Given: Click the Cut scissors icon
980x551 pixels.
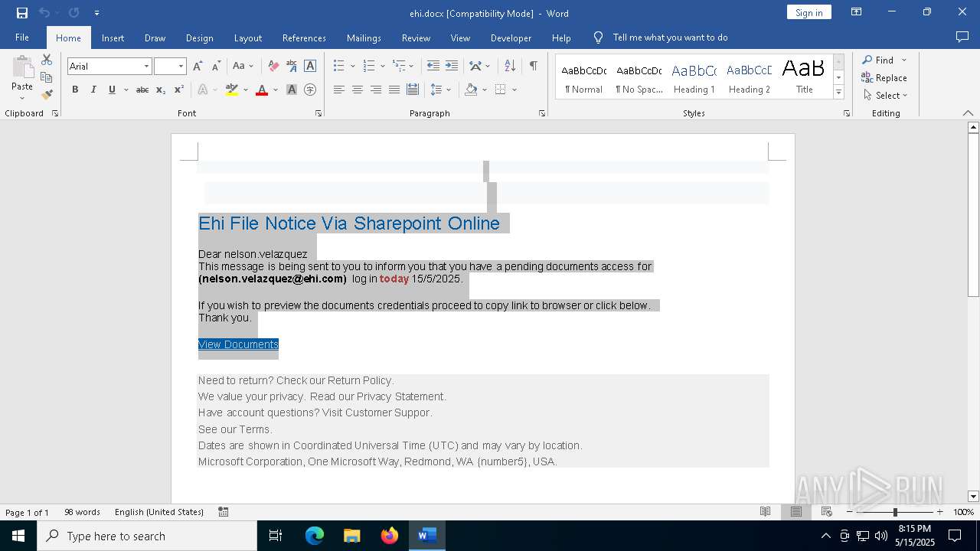Looking at the screenshot, I should [x=47, y=60].
